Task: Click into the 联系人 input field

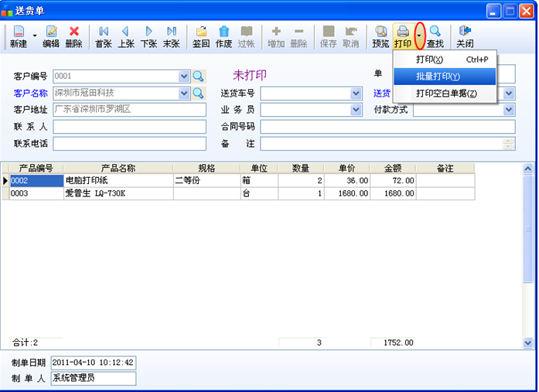Action: pos(130,127)
